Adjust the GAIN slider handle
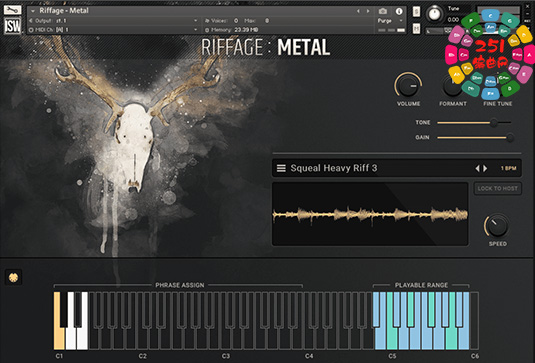This screenshot has width=535, height=363. point(510,138)
